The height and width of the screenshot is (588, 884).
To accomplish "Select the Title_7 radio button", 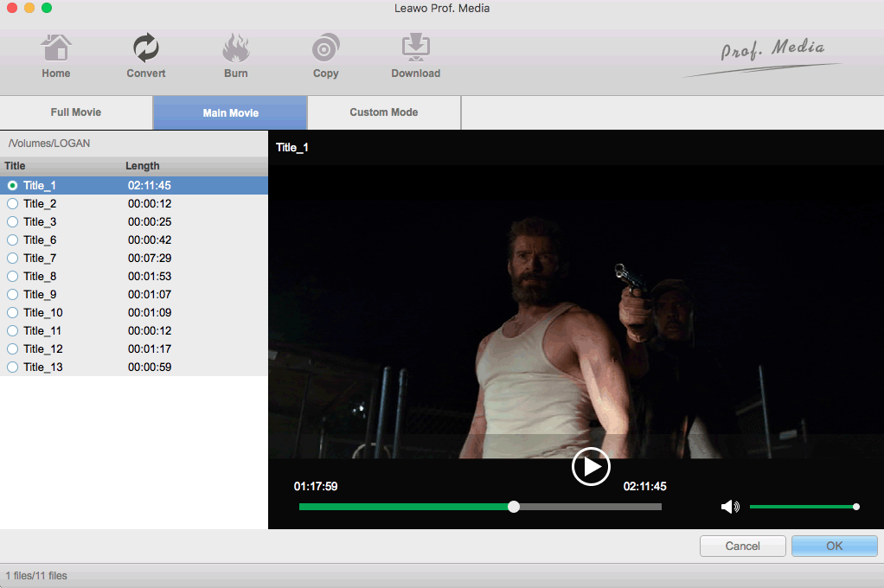I will (12, 259).
